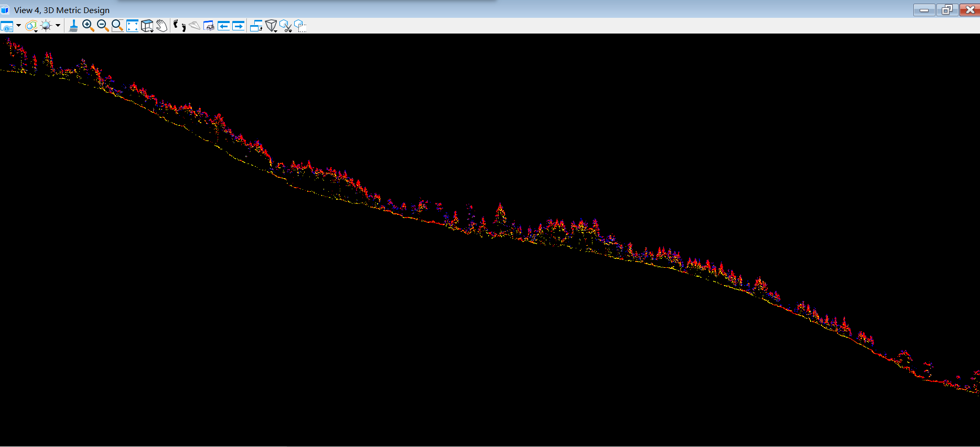This screenshot has height=447, width=980.
Task: Click the Adjust View Brightness sun icon
Action: coord(46,26)
